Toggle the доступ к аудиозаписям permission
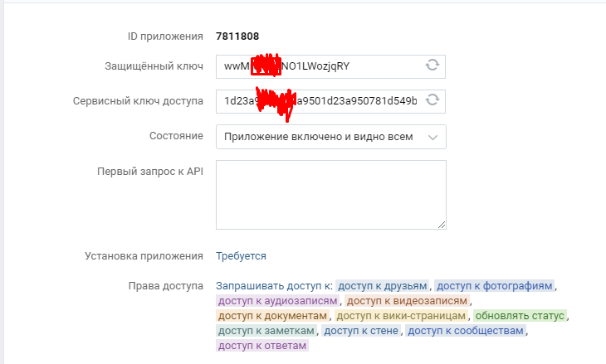 coord(277,301)
